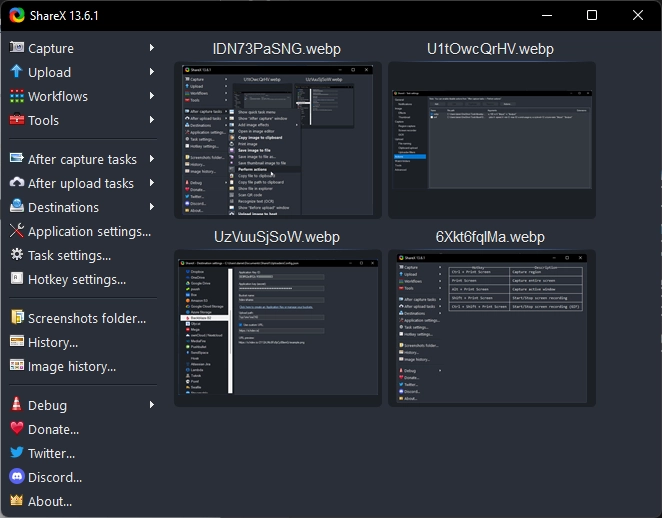662x518 pixels.
Task: Expand the After upload tasks arrow
Action: pyautogui.click(x=152, y=183)
